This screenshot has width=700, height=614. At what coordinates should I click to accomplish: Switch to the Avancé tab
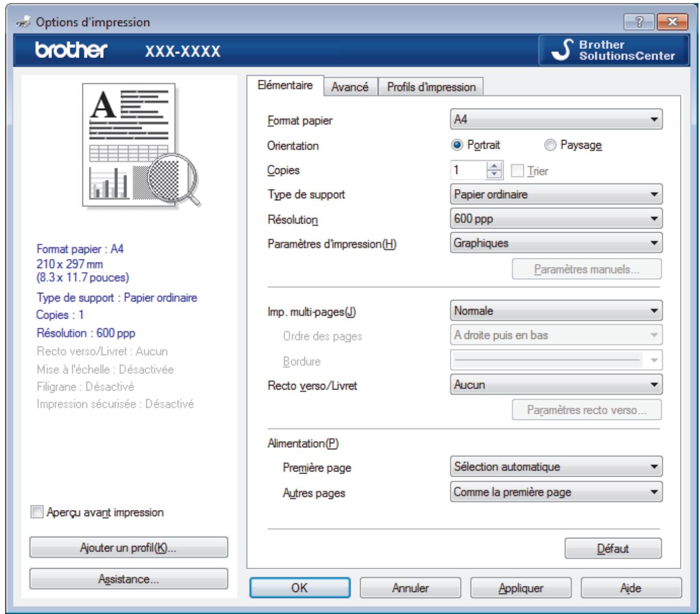tap(350, 87)
